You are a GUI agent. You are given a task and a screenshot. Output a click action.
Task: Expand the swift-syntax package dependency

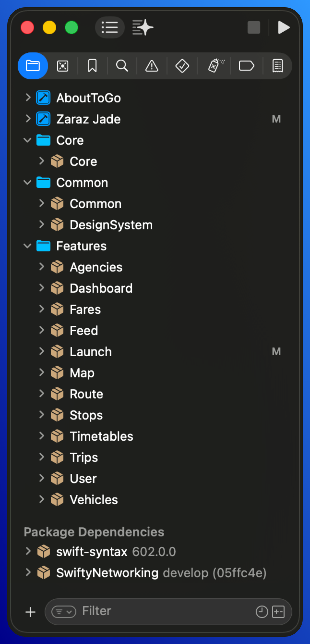point(28,551)
